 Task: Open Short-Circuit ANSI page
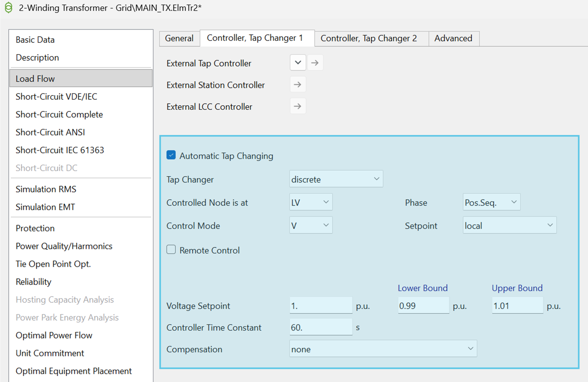(81, 132)
